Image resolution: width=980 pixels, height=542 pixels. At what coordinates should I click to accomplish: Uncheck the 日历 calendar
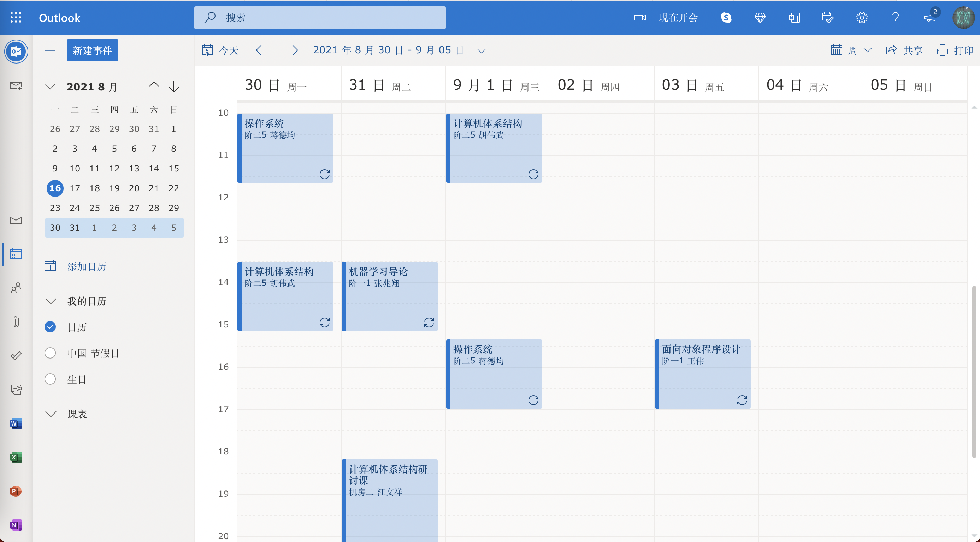(x=50, y=326)
